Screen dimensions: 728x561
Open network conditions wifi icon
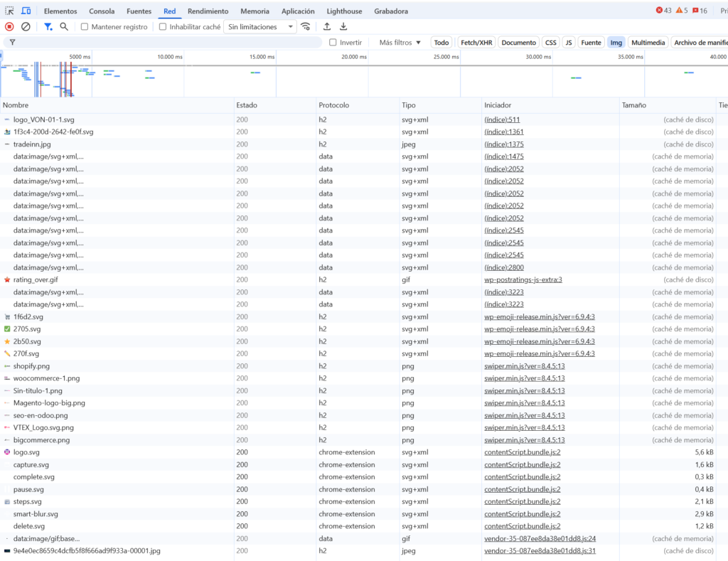pyautogui.click(x=306, y=26)
